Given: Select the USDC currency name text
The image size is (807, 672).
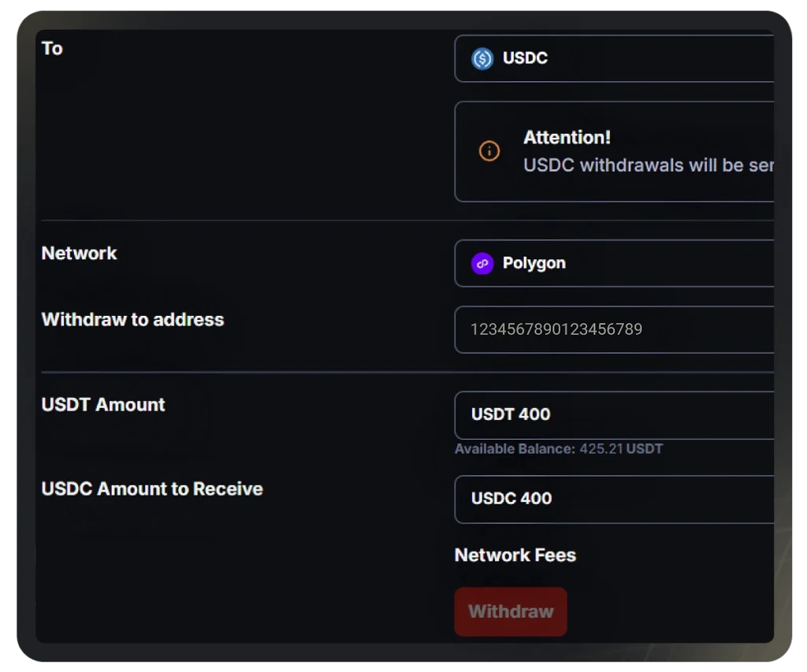Looking at the screenshot, I should pyautogui.click(x=525, y=58).
